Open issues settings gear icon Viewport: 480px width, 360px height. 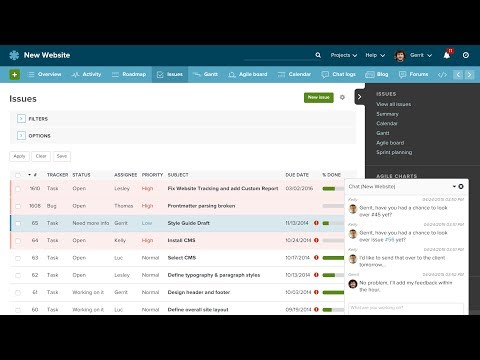[342, 97]
